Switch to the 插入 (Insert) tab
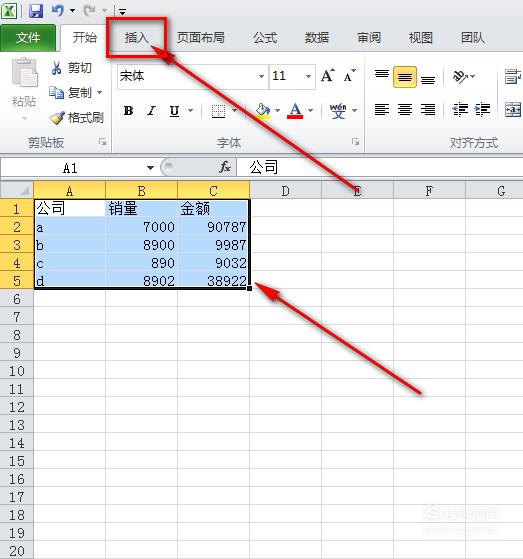The height and width of the screenshot is (559, 523). click(x=136, y=38)
